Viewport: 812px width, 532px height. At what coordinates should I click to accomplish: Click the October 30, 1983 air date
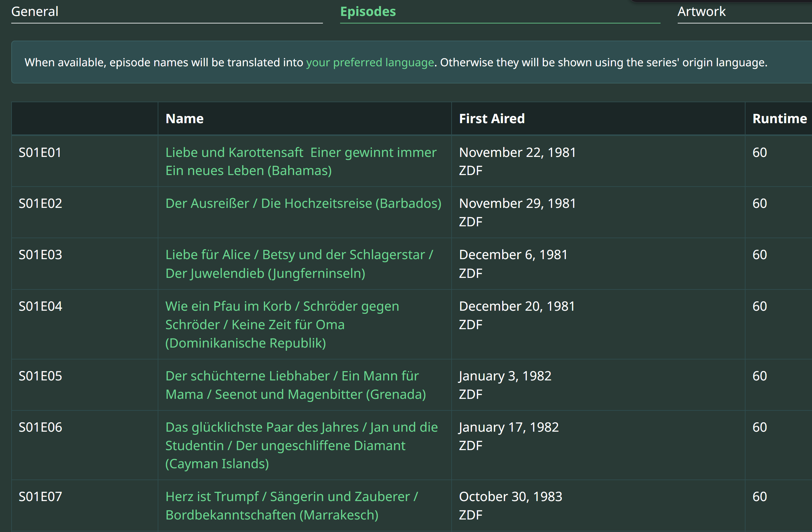point(510,496)
